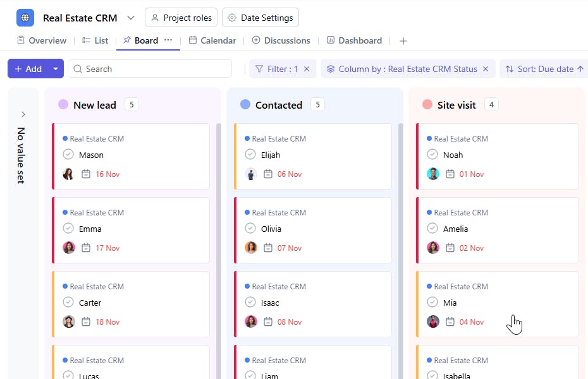The width and height of the screenshot is (588, 379).
Task: Click in the Search field
Action: pos(150,69)
